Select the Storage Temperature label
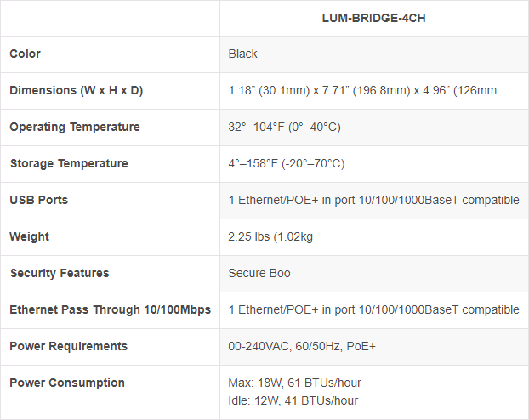 (x=69, y=164)
